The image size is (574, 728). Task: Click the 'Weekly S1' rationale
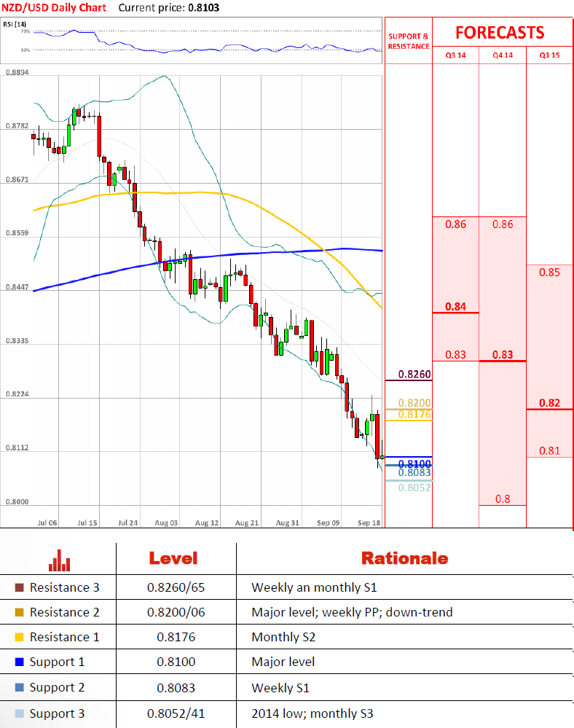(x=280, y=688)
